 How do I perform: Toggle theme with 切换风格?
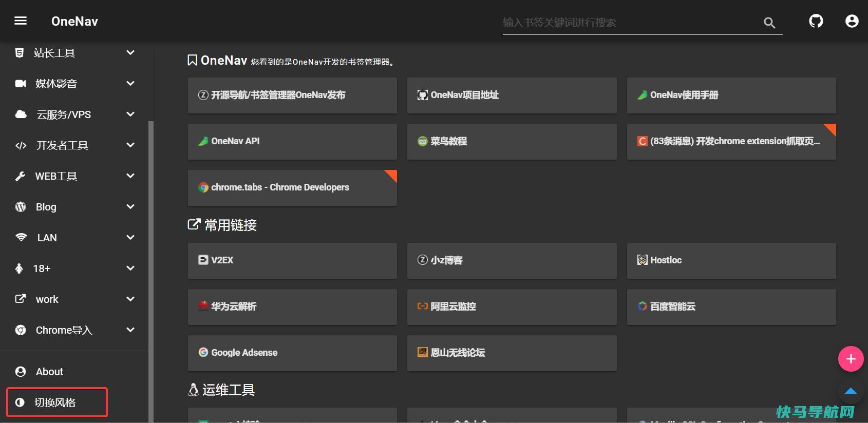pyautogui.click(x=57, y=402)
